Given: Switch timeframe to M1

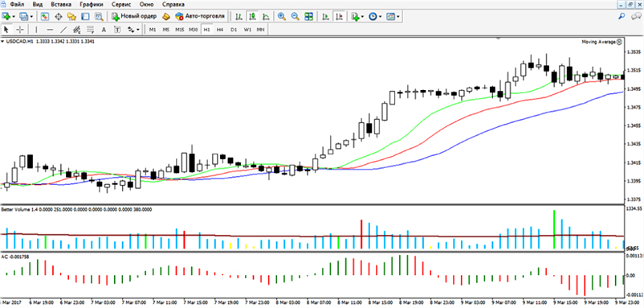Looking at the screenshot, I should tap(153, 30).
